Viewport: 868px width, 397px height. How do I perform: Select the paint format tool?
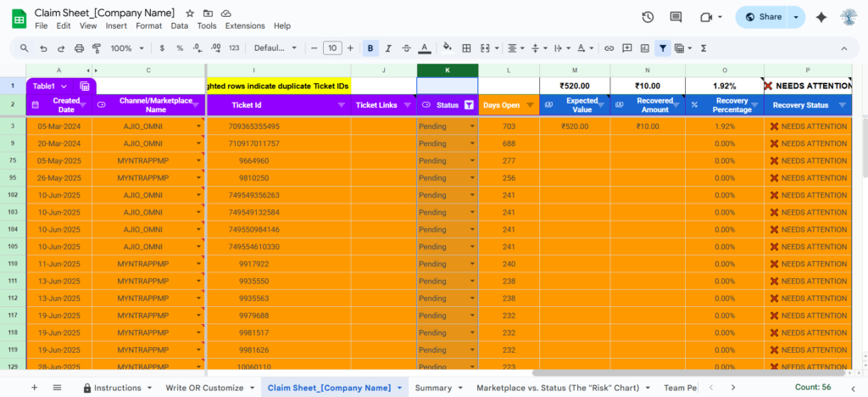pyautogui.click(x=97, y=48)
